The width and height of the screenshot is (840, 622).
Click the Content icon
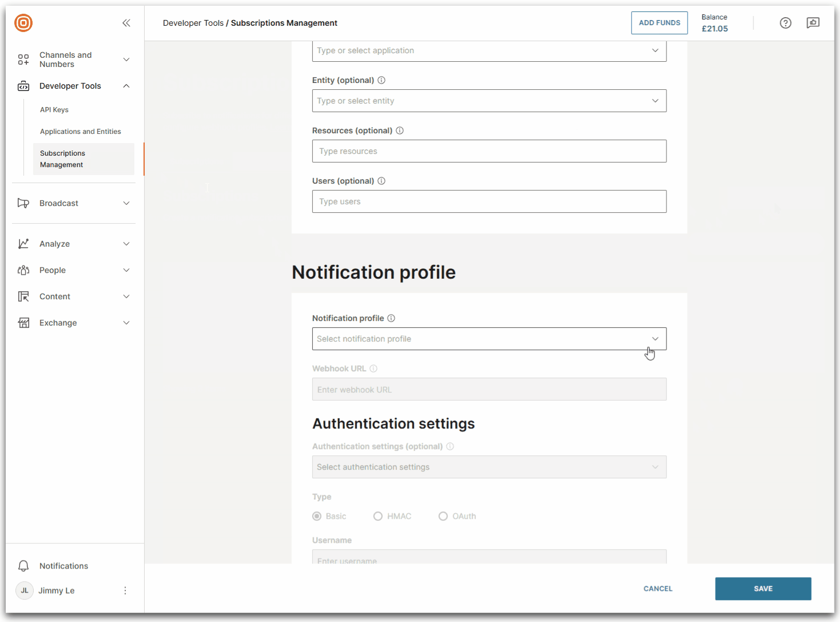pos(23,296)
